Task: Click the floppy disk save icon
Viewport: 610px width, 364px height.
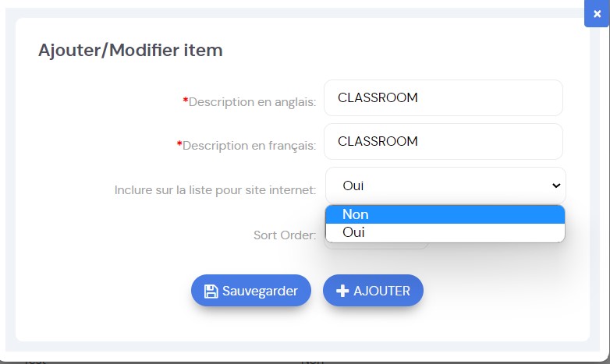Action: click(x=211, y=291)
